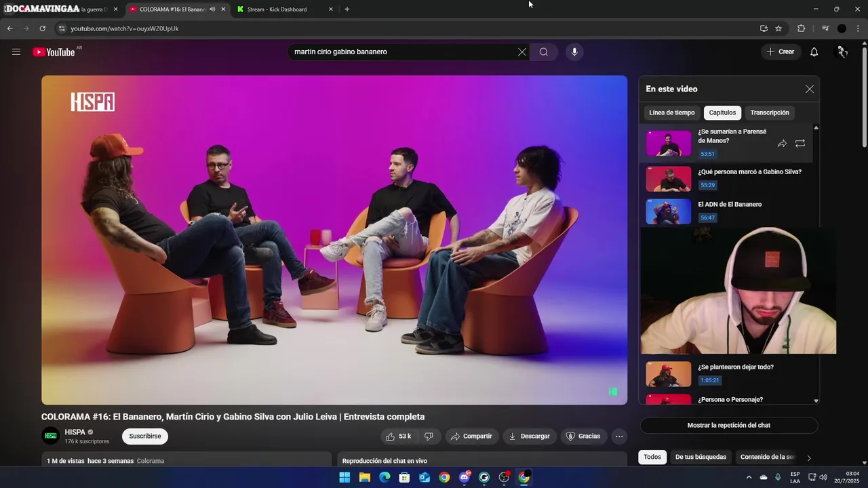Screen dimensions: 868x488
Task: Open site information icon in address bar
Action: [62, 28]
